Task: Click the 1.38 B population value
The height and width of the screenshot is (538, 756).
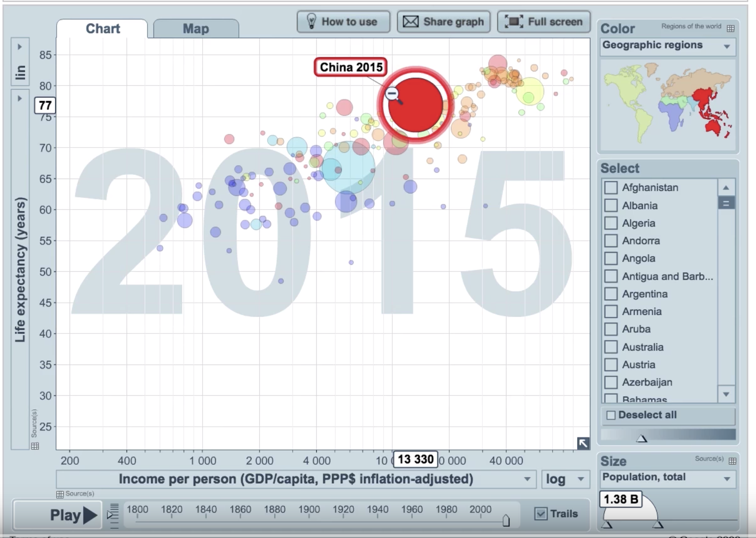Action: (621, 499)
